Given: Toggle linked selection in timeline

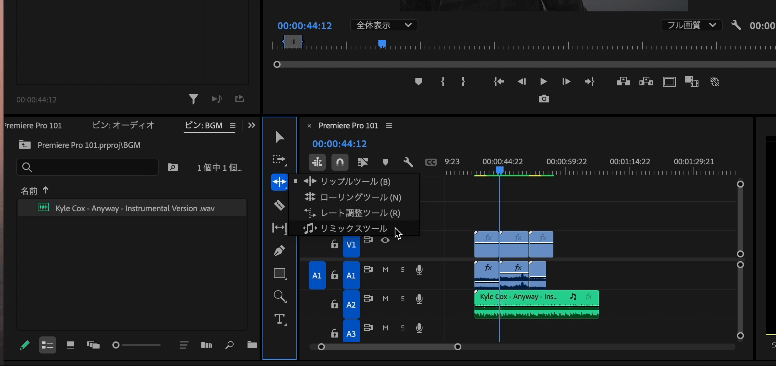Looking at the screenshot, I should [x=363, y=162].
